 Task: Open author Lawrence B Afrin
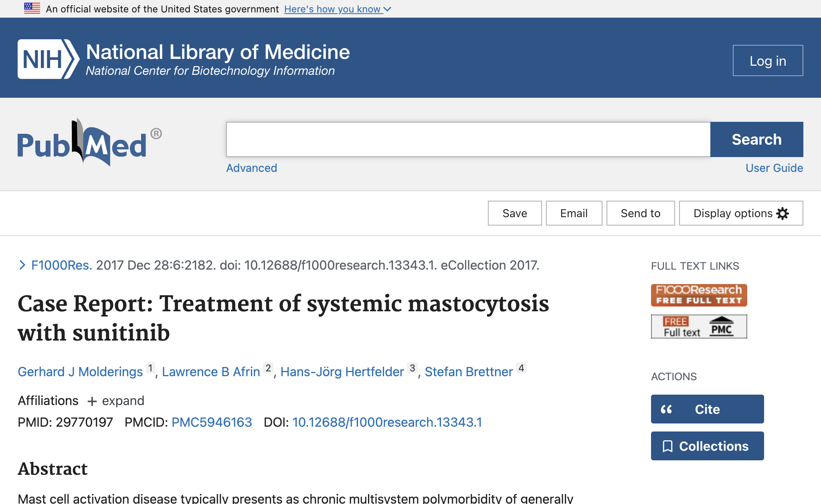pyautogui.click(x=211, y=372)
